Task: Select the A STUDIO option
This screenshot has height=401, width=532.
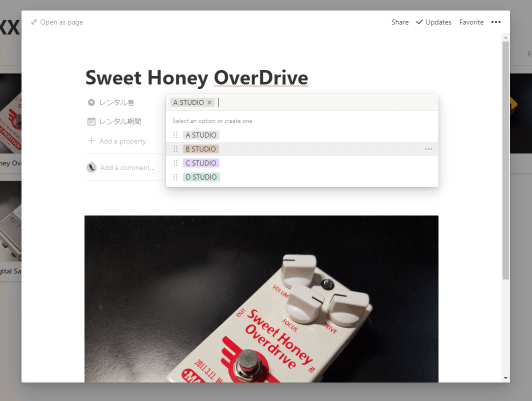Action: (x=201, y=135)
